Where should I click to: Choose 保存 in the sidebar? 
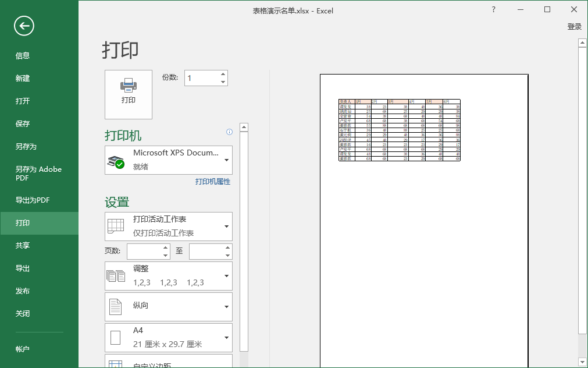[x=40, y=123]
